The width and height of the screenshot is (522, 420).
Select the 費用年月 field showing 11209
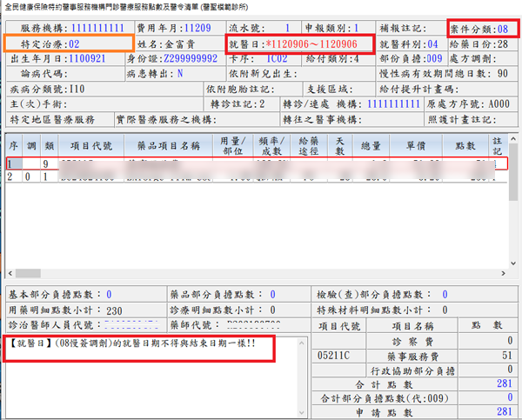197,29
